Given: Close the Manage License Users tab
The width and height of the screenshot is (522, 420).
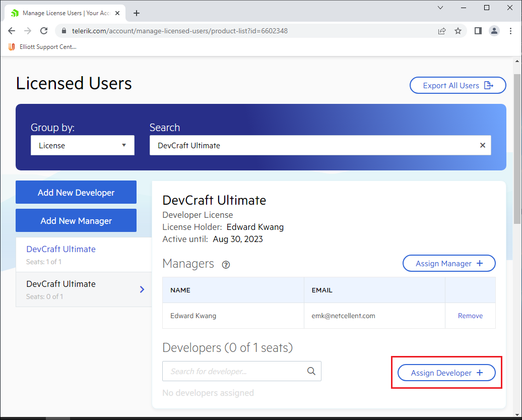Looking at the screenshot, I should (117, 13).
